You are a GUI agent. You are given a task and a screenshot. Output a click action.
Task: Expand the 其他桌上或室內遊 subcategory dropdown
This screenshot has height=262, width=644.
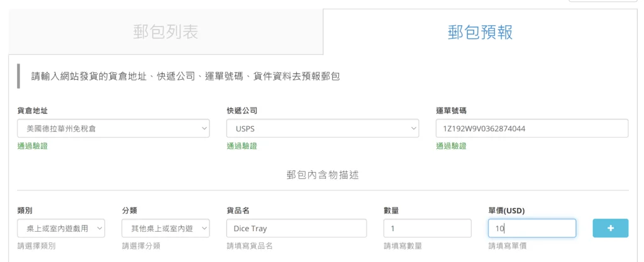pos(166,228)
